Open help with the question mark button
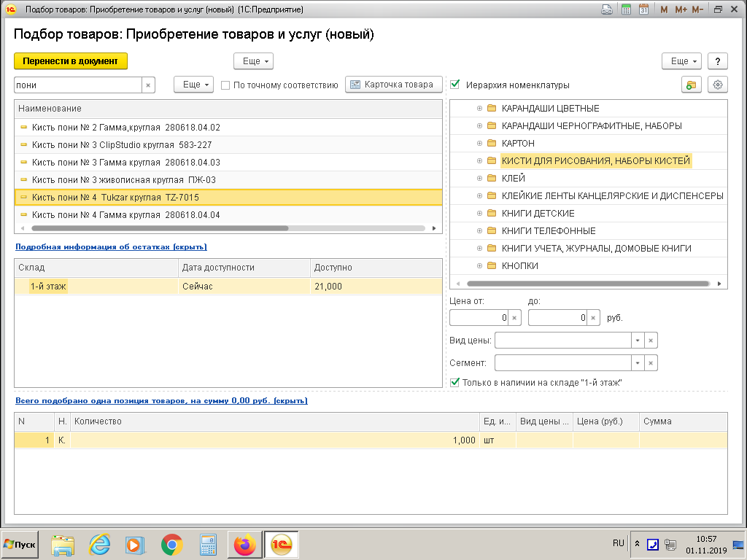Screen dimensions: 747x560 (x=718, y=61)
